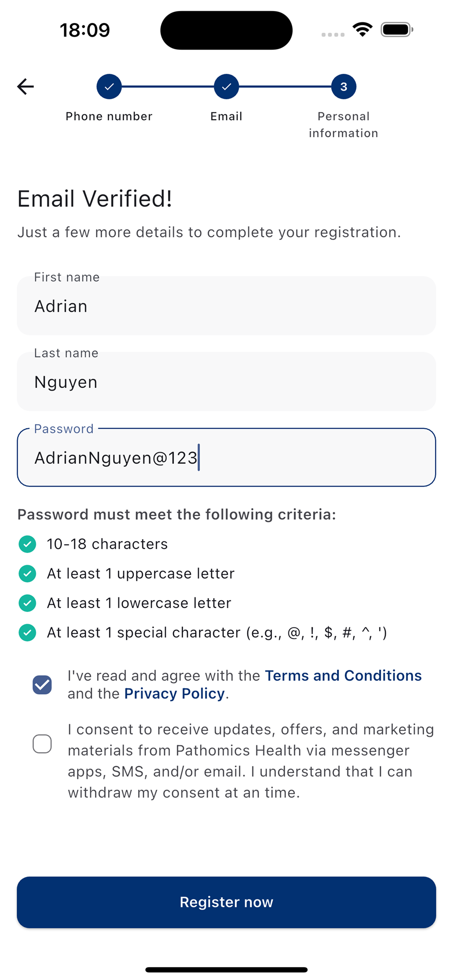Tap the battery status icon

397,29
